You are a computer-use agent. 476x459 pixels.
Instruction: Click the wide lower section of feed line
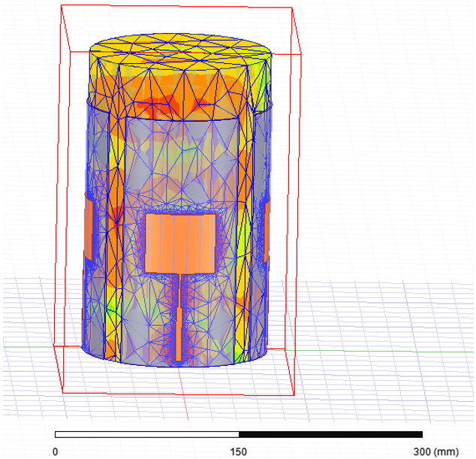(179, 331)
